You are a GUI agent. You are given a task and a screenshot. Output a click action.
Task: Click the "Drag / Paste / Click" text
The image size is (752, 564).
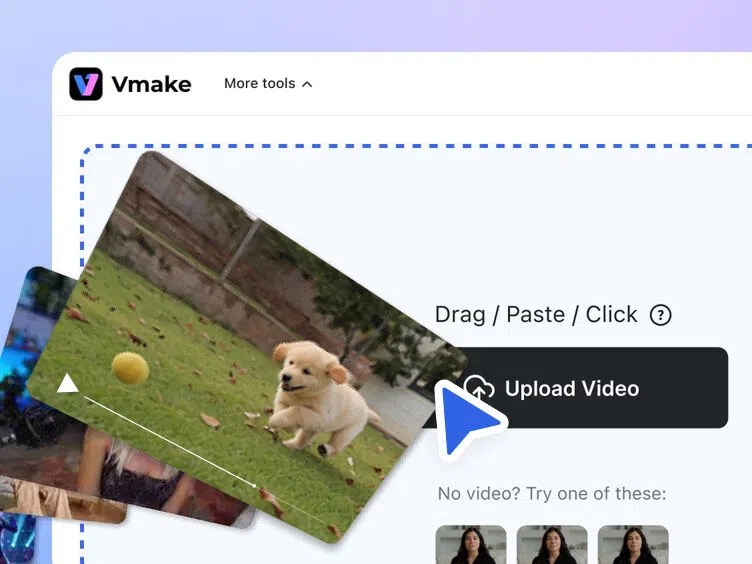[536, 315]
